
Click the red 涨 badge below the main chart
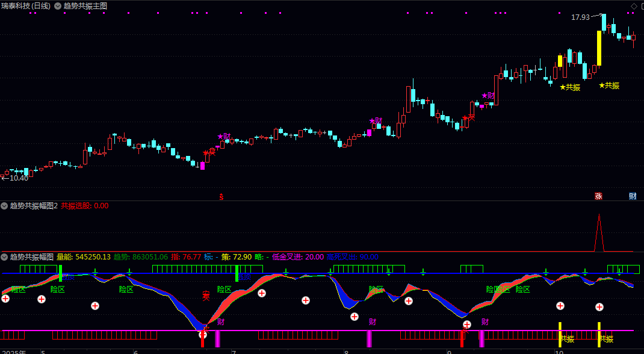[598, 196]
